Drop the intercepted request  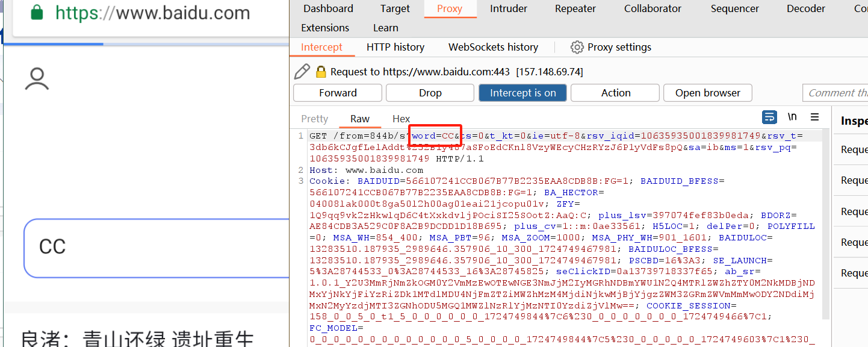(430, 93)
